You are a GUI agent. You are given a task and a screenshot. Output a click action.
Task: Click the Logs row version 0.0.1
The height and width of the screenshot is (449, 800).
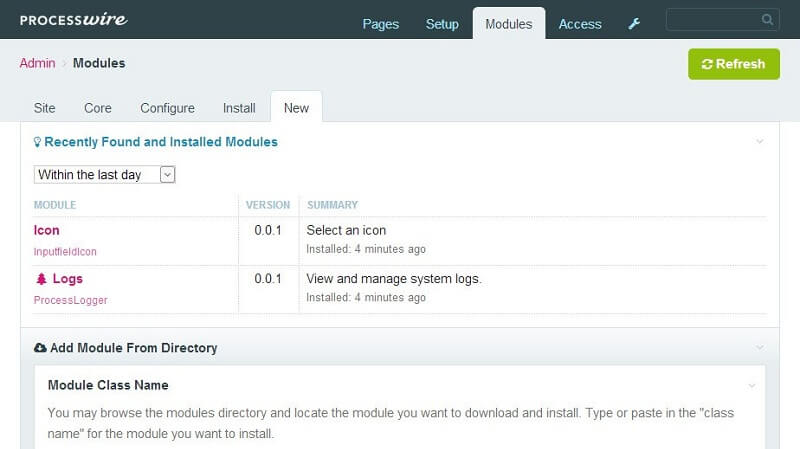(268, 279)
